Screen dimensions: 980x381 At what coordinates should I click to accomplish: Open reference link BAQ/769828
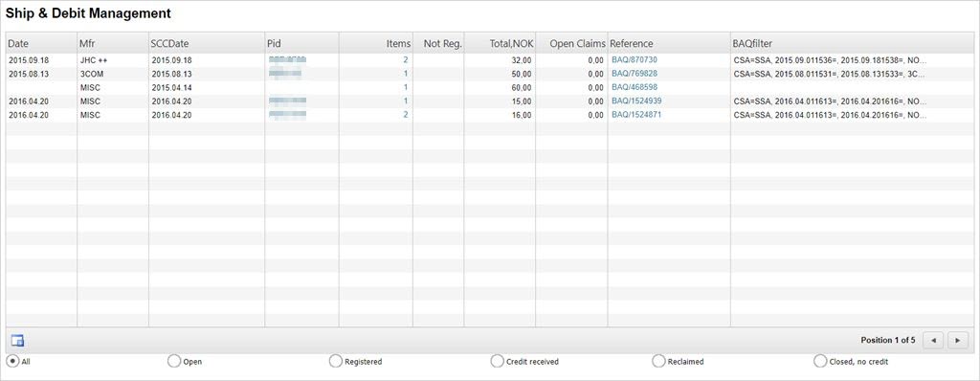coord(635,73)
